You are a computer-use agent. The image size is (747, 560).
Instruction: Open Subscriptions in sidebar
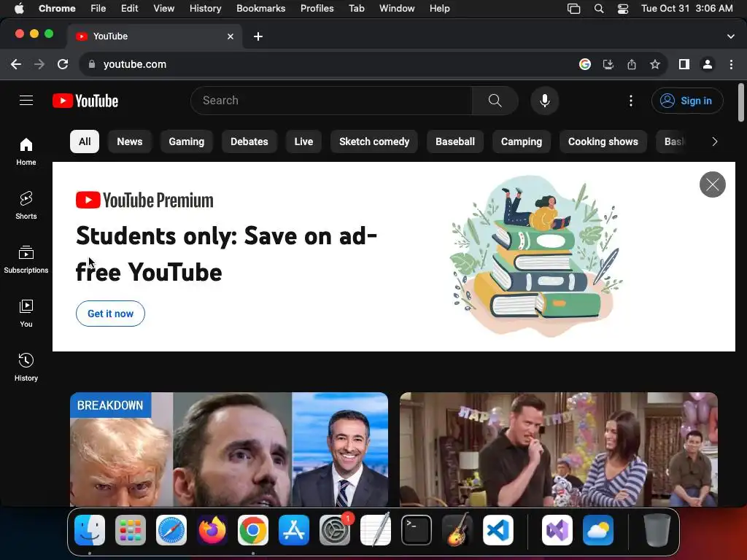(26, 259)
